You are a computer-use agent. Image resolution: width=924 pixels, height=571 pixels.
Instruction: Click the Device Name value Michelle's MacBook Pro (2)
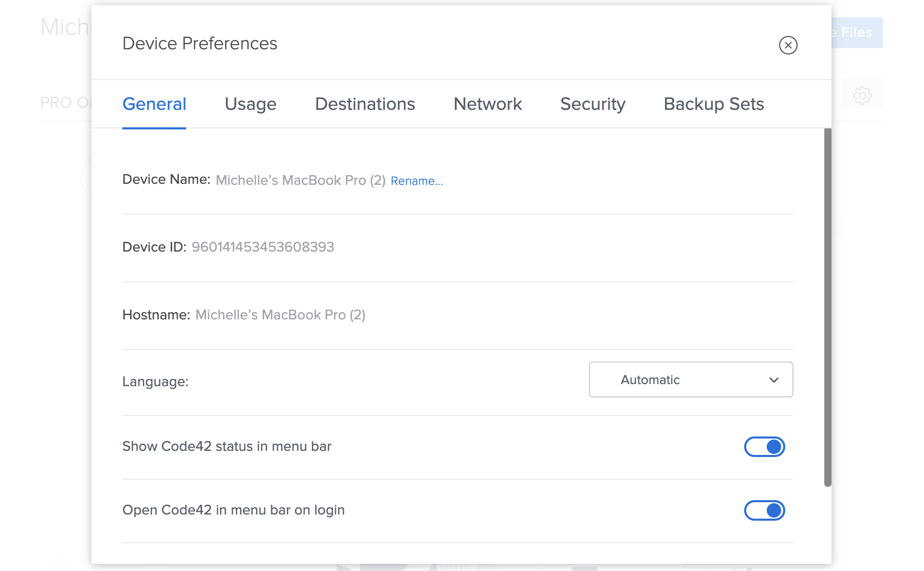point(301,180)
